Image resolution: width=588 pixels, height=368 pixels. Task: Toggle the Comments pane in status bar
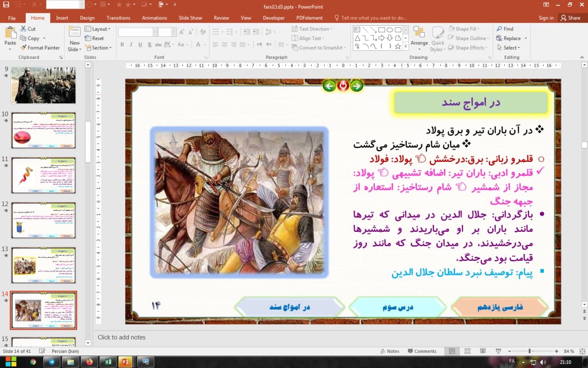pyautogui.click(x=421, y=351)
